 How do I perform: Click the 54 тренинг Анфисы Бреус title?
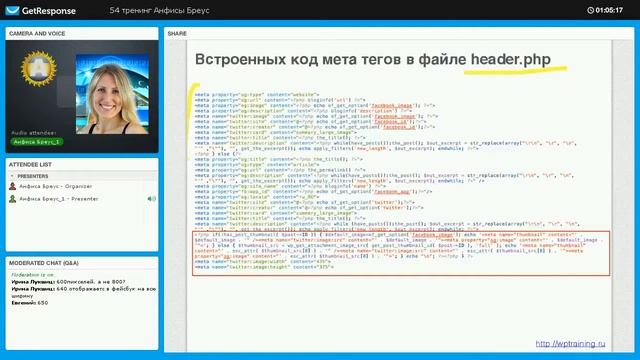click(160, 11)
